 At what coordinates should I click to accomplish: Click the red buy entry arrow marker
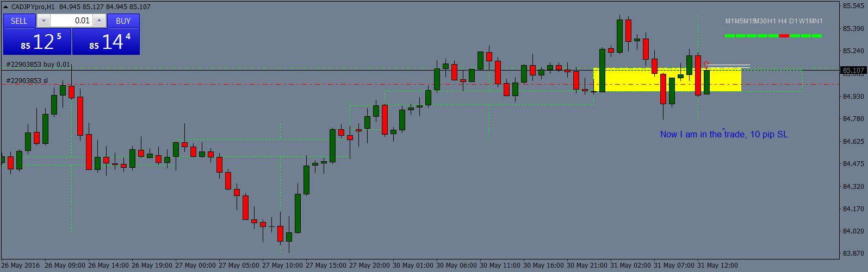tap(706, 65)
